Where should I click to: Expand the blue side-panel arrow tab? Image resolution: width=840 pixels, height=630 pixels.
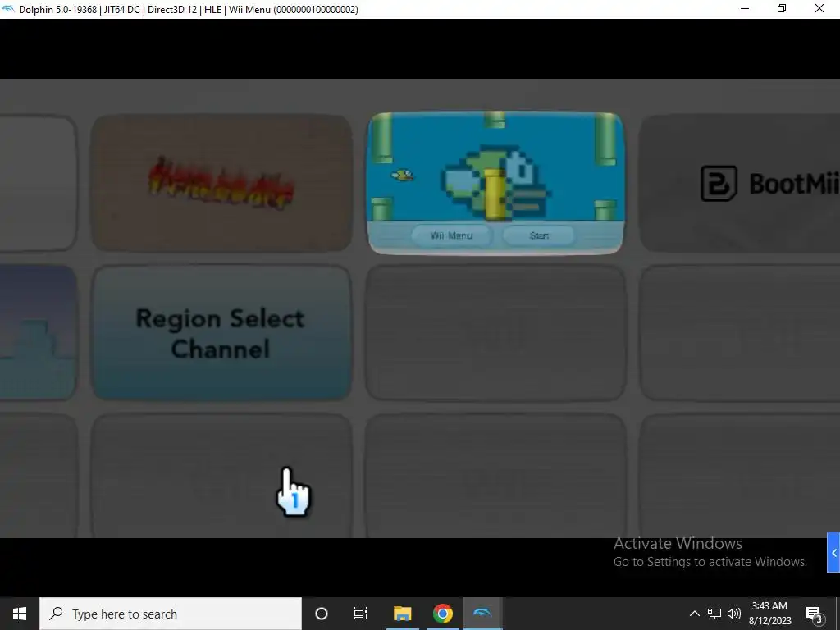[833, 553]
